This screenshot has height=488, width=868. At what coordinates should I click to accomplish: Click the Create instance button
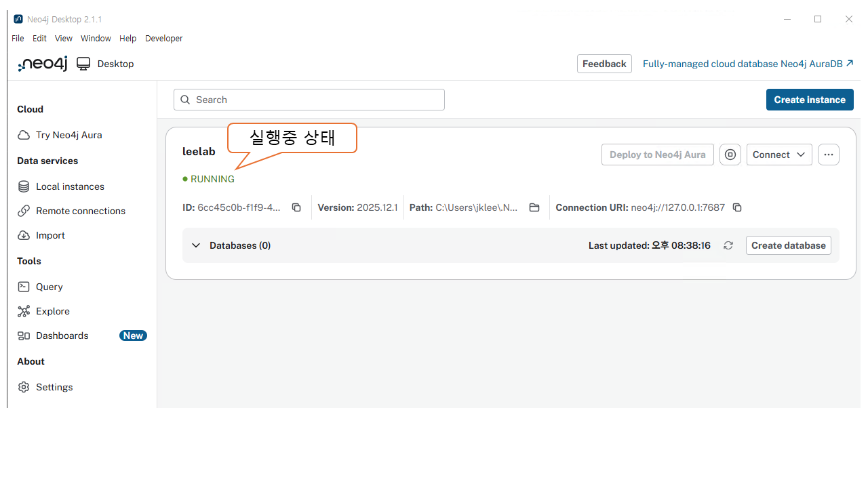pos(809,100)
